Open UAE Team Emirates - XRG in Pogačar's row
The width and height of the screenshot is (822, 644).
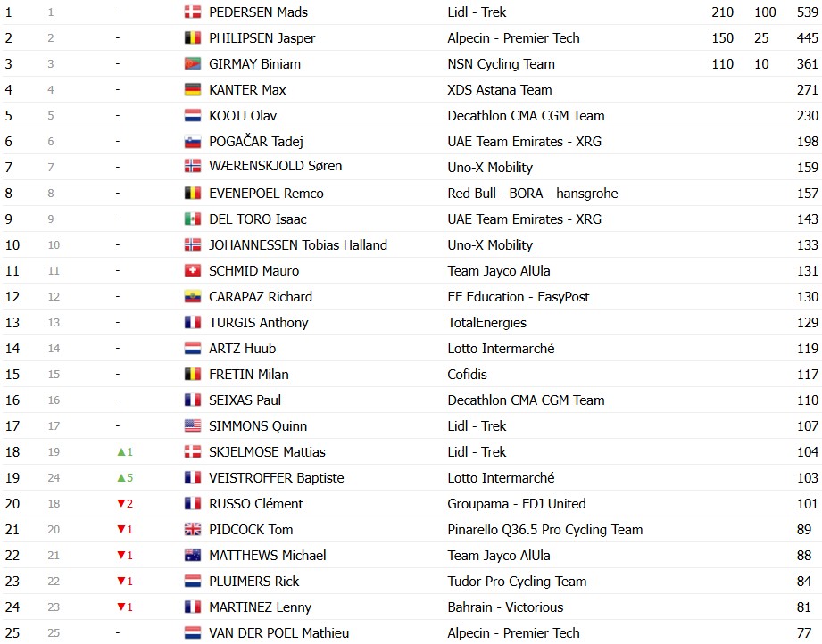(x=524, y=142)
